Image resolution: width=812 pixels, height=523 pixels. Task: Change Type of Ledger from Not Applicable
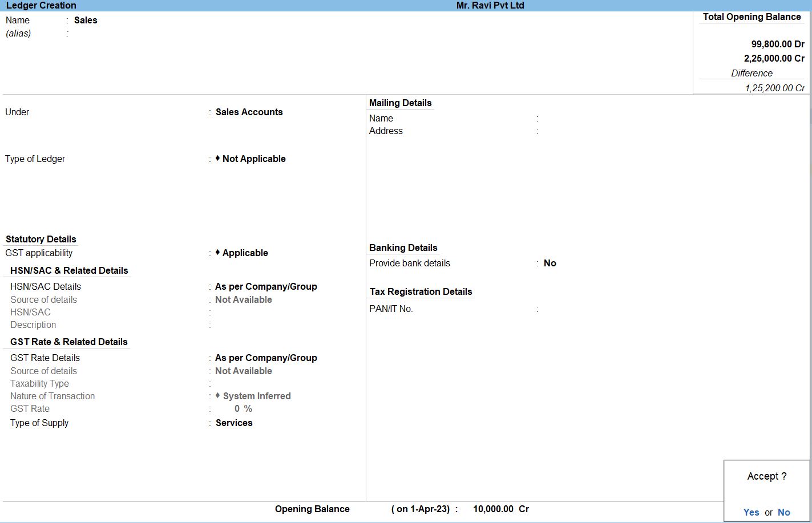pos(253,159)
